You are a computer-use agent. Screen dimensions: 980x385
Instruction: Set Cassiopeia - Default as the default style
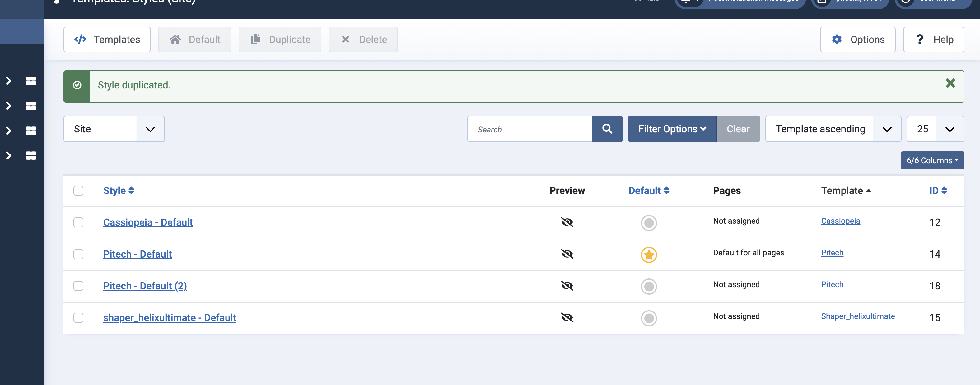[649, 223]
